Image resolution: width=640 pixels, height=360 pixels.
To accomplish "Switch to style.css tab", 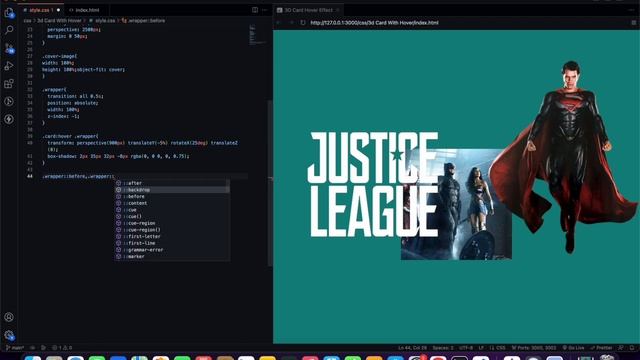I will pyautogui.click(x=41, y=10).
